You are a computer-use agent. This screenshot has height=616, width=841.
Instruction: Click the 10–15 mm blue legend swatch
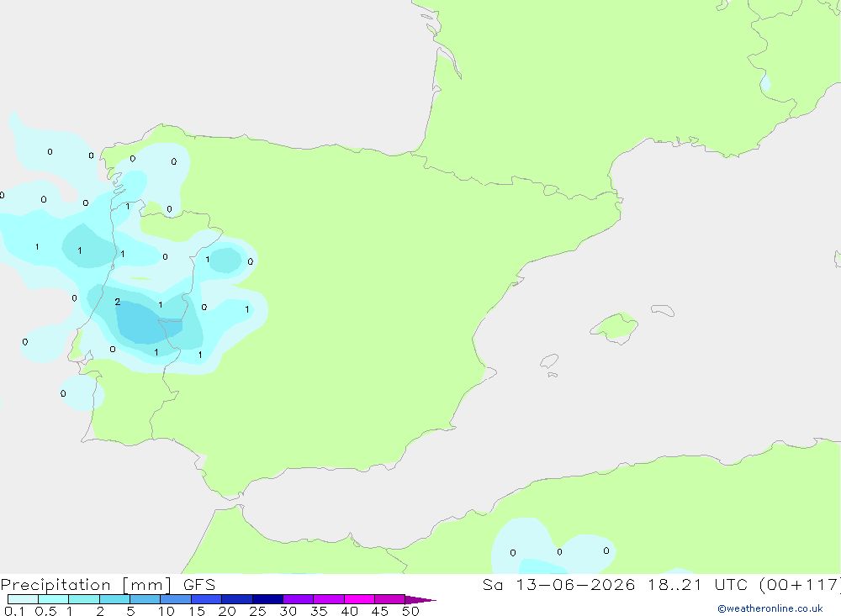pos(176,599)
